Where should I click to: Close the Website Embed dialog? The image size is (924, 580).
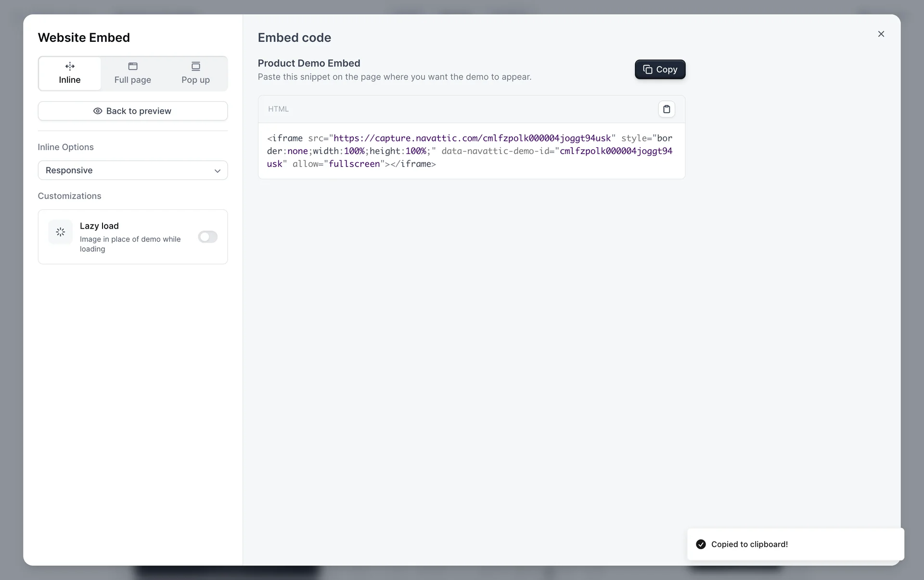(x=881, y=34)
